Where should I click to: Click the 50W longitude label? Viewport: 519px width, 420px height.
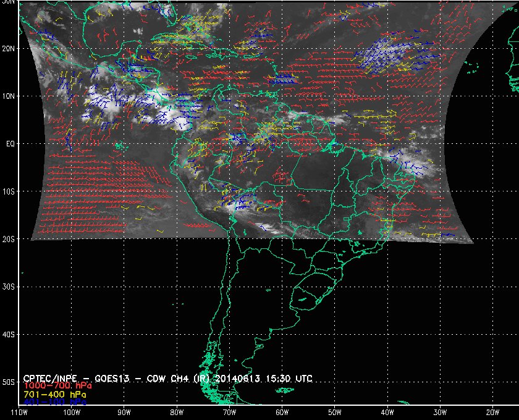click(334, 412)
